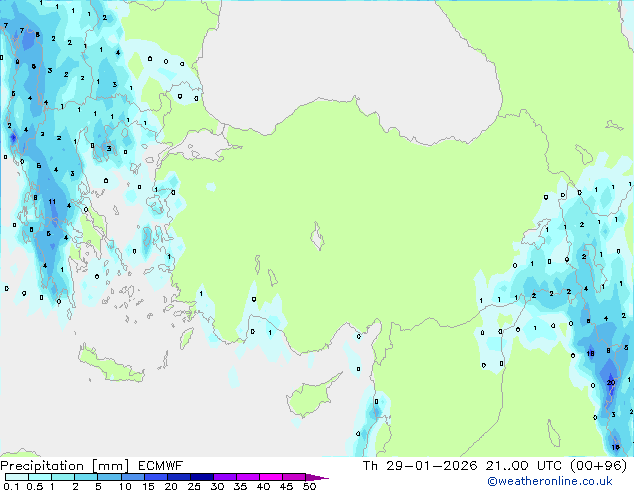Viewport: 634px width, 490px height.
Task: Pick the 20–25 mm legend swatch
Action: (x=178, y=477)
